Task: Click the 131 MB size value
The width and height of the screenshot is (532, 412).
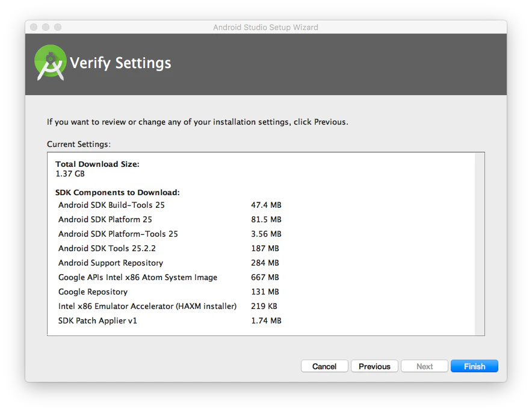Action: 265,292
